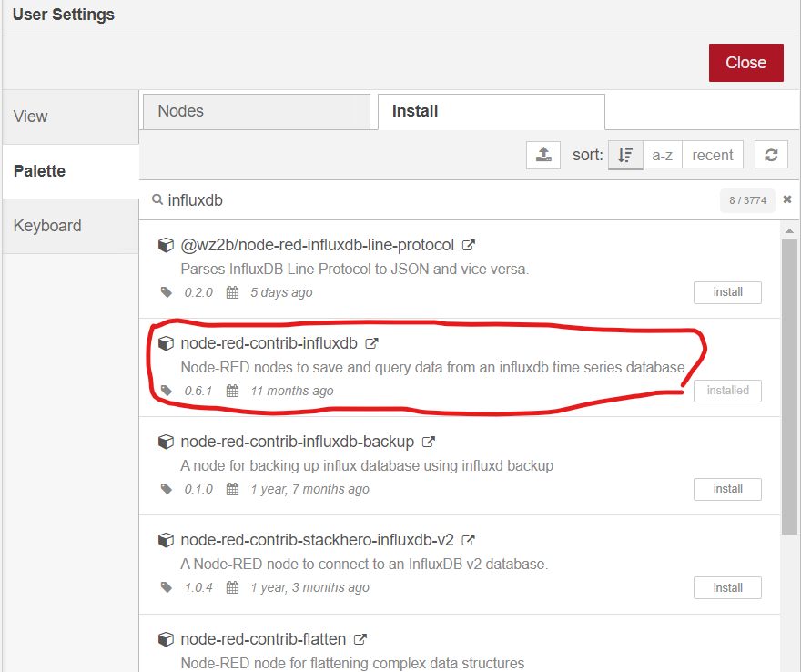Click the 8 / 3774 results counter
This screenshot has height=672, width=801.
point(747,200)
